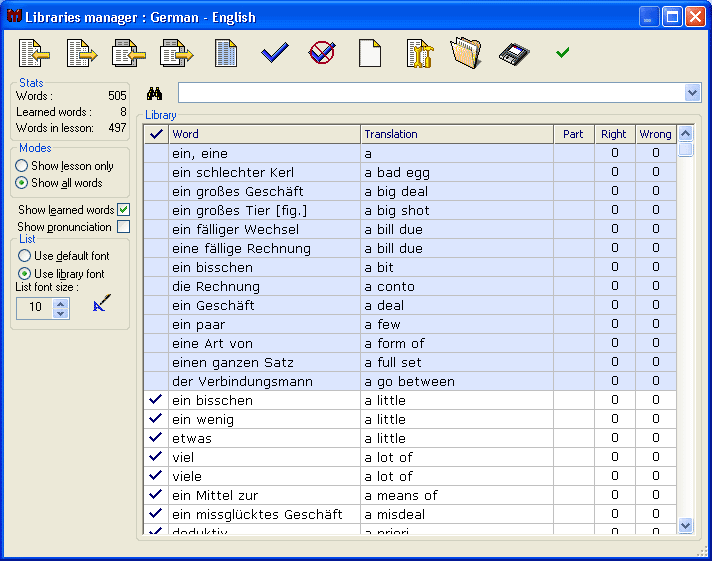Click the document with tools toolbar icon
The height and width of the screenshot is (561, 712).
pyautogui.click(x=419, y=53)
